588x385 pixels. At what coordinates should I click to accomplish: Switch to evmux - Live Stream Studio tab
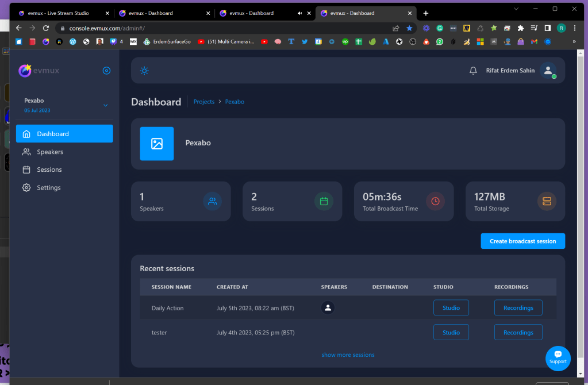[x=64, y=13]
